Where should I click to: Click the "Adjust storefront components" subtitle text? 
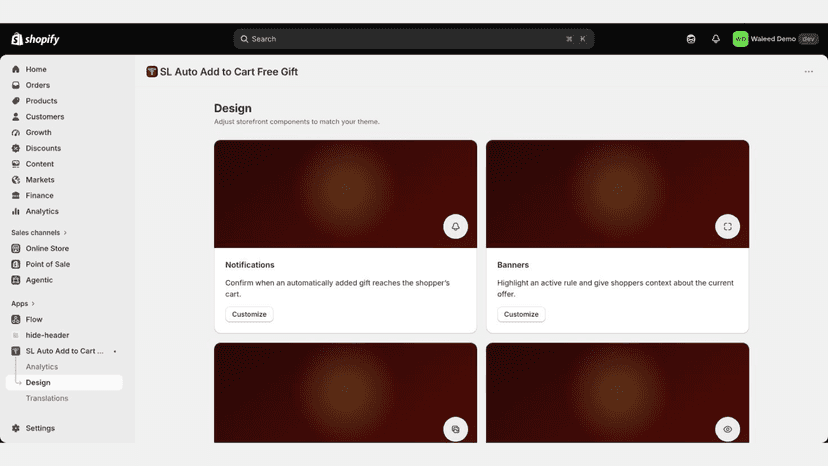coord(297,122)
